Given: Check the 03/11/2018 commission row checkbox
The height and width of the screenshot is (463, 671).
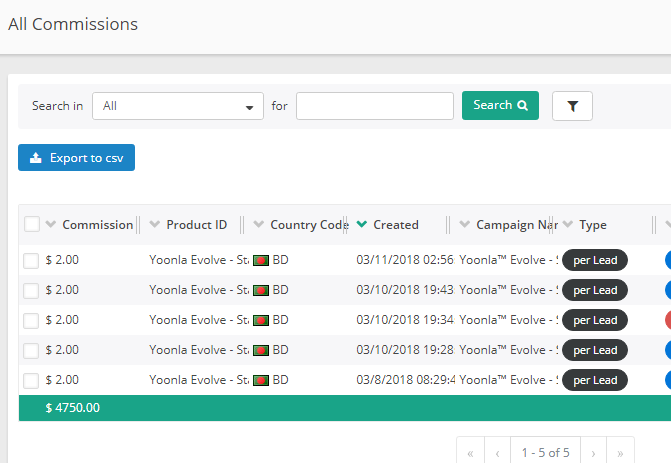Looking at the screenshot, I should (31, 261).
